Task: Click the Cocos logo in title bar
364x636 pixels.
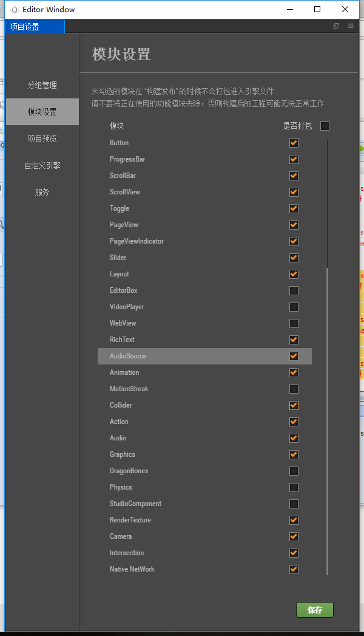Action: [x=15, y=10]
